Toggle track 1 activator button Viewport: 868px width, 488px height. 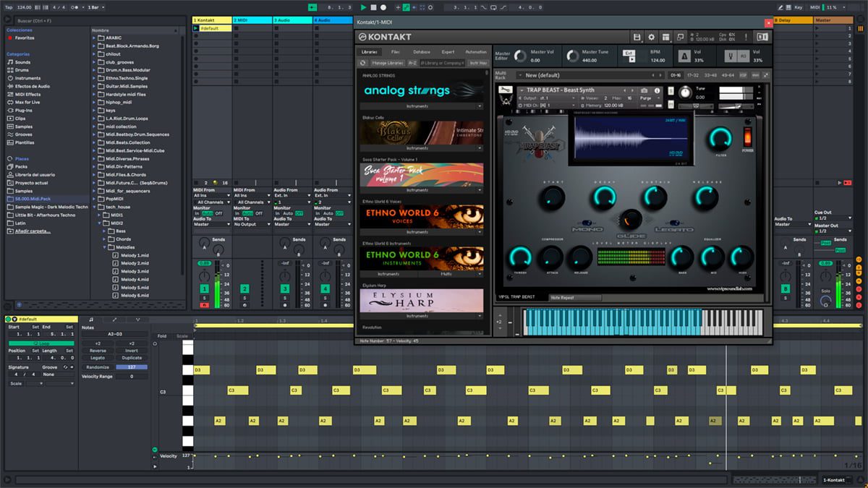coord(204,289)
